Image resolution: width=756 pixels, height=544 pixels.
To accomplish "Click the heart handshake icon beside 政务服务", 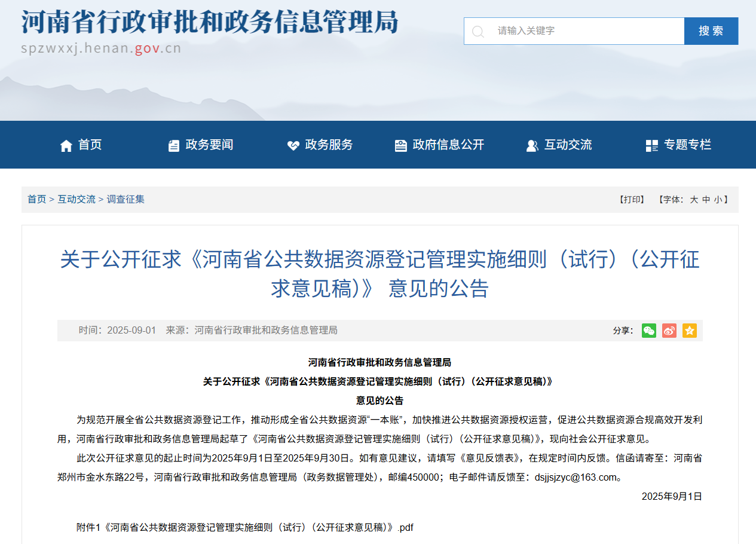I will (x=293, y=145).
